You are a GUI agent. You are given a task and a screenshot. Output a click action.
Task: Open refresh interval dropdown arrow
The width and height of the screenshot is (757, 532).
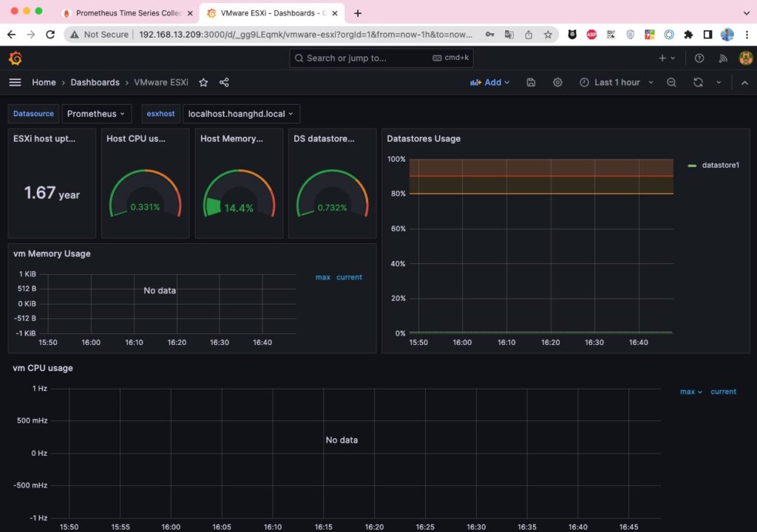[719, 83]
